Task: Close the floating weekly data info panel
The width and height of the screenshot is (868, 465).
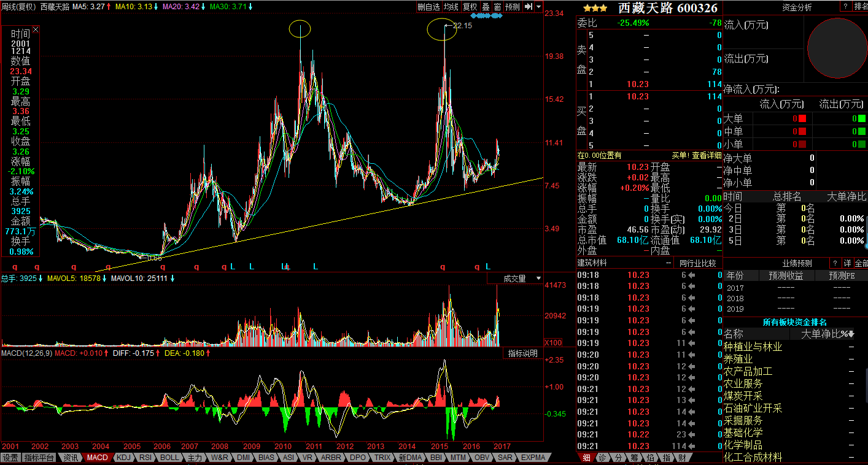Action: click(36, 29)
